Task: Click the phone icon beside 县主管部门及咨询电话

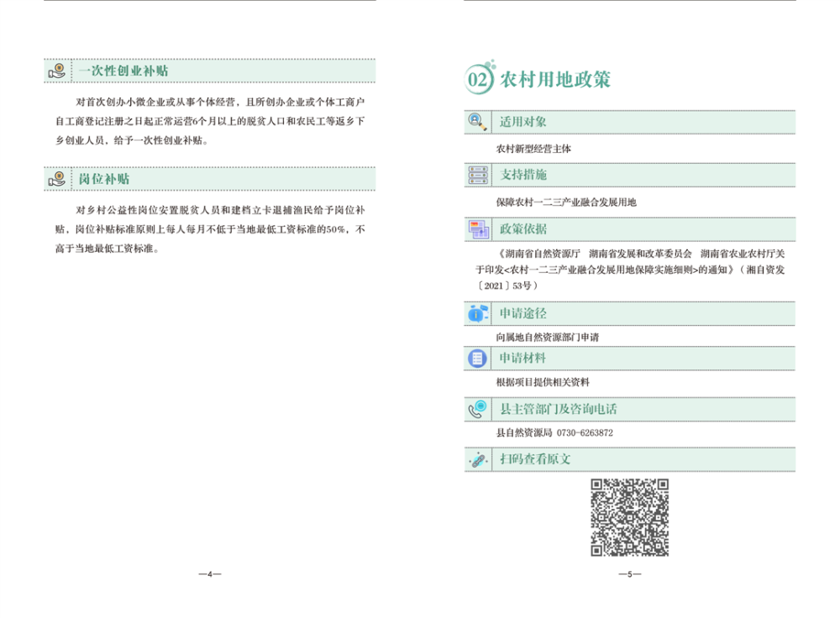Action: pyautogui.click(x=477, y=410)
